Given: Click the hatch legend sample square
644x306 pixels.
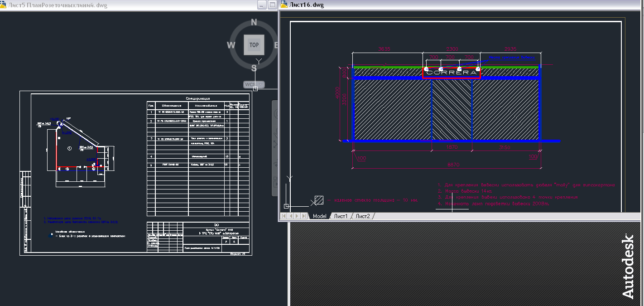Looking at the screenshot, I should [x=319, y=200].
